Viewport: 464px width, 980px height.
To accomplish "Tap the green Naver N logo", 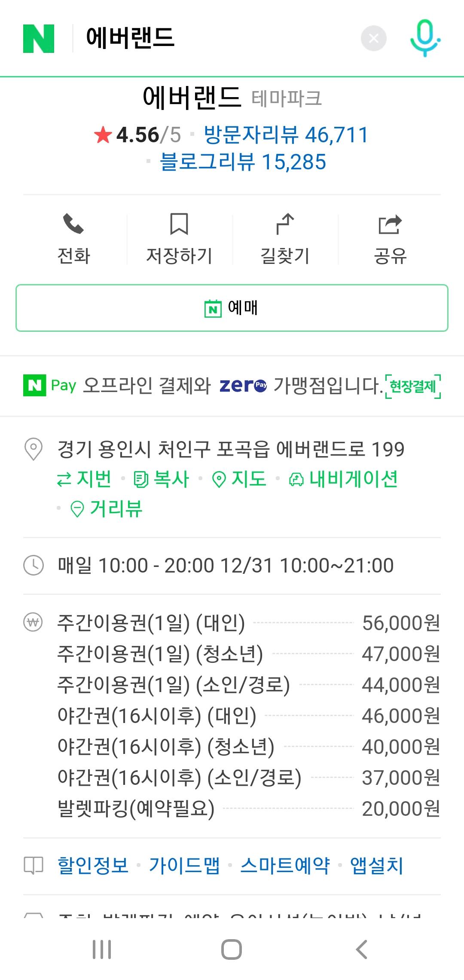I will 39,39.
